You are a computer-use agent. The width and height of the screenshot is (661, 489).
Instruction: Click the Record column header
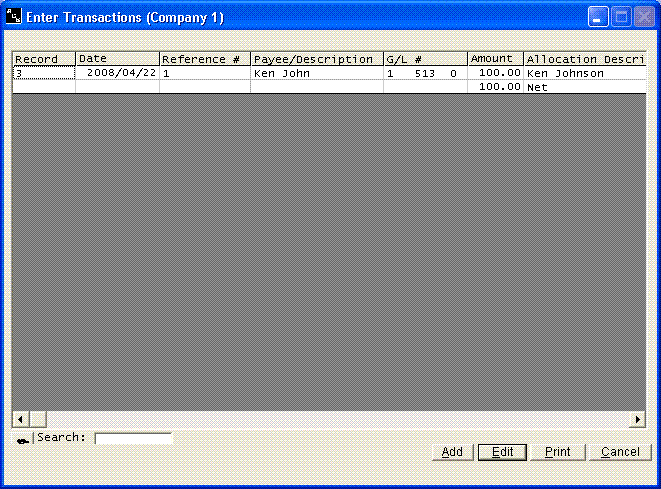43,59
